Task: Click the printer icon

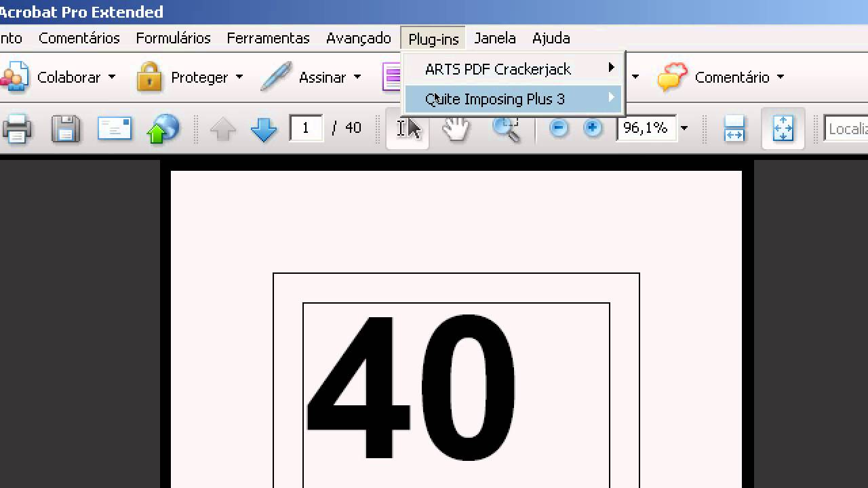Action: [16, 128]
